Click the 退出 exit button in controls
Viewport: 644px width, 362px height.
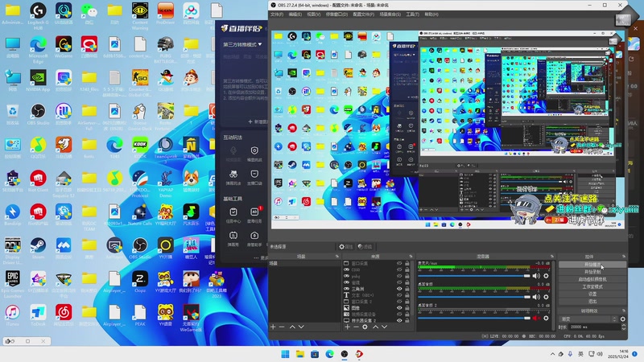click(592, 302)
